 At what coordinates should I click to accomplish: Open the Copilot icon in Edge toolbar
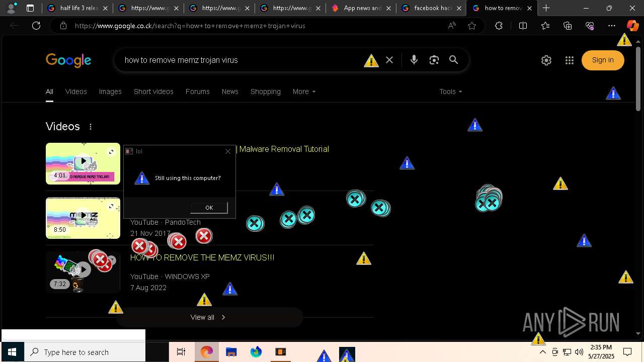pyautogui.click(x=632, y=26)
